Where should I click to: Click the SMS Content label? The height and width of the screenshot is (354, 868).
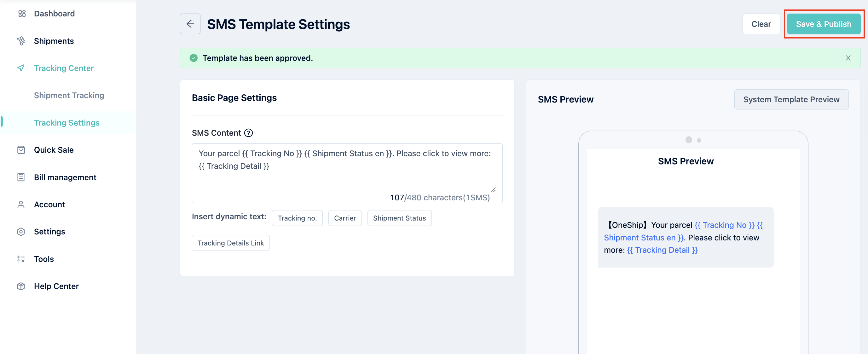216,133
